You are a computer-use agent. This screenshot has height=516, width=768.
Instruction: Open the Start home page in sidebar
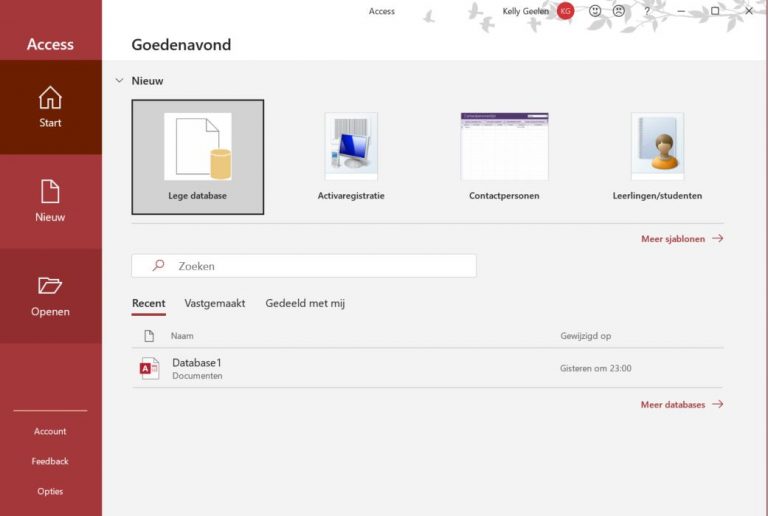(50, 107)
